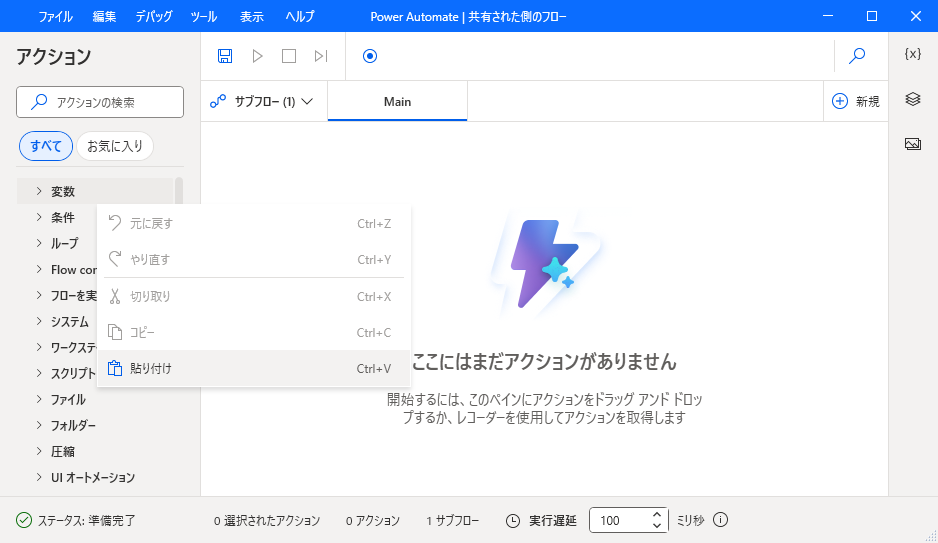Save the flow with the floppy disk icon
The width and height of the screenshot is (938, 543).
click(225, 56)
